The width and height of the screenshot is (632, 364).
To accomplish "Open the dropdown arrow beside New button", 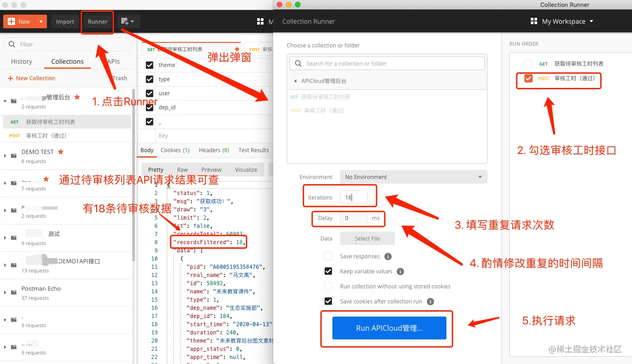I will (x=41, y=21).
